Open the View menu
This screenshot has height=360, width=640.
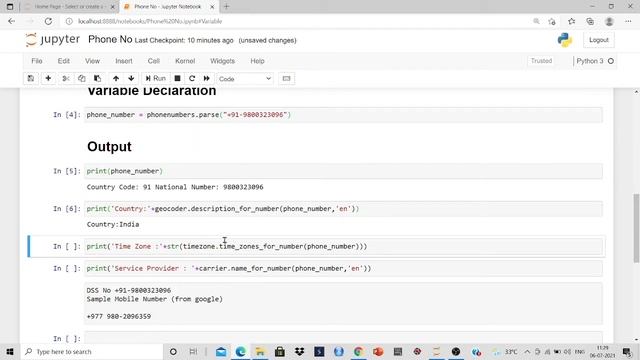tap(92, 61)
